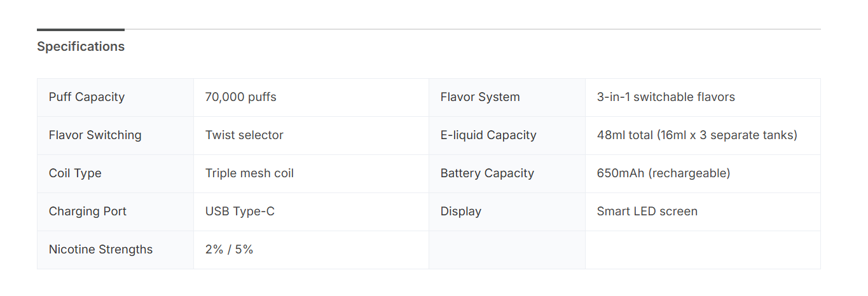Viewport: 868px width, 296px height.
Task: Select the Triple mesh coil value
Action: tap(249, 173)
